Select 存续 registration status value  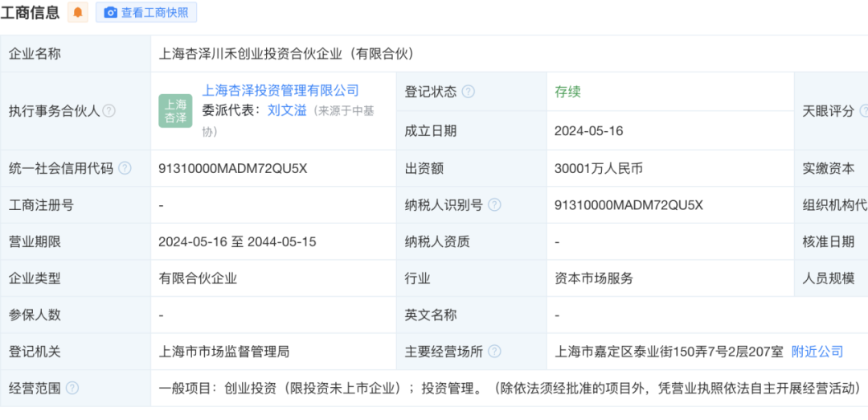click(567, 92)
